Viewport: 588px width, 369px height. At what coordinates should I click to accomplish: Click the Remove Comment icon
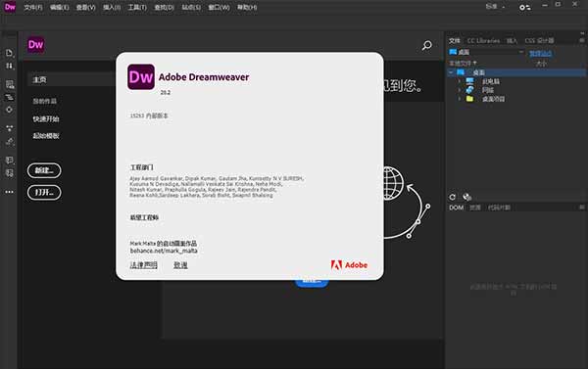[10, 173]
